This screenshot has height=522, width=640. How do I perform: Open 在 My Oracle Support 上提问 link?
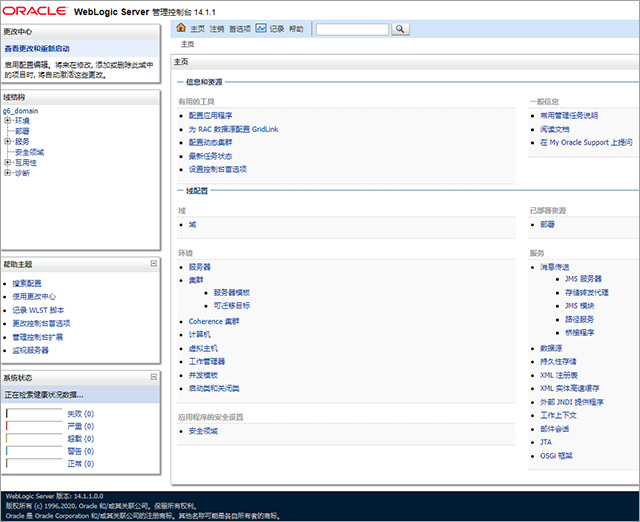[x=586, y=142]
